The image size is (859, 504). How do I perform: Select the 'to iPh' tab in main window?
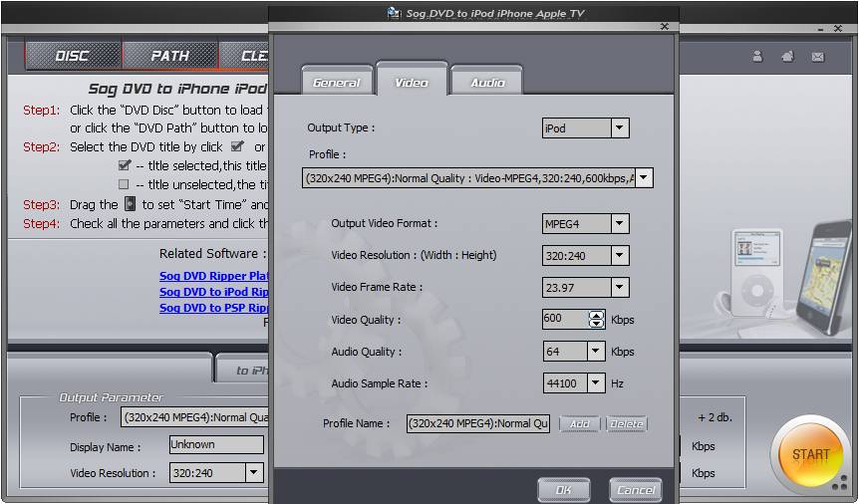point(243,370)
